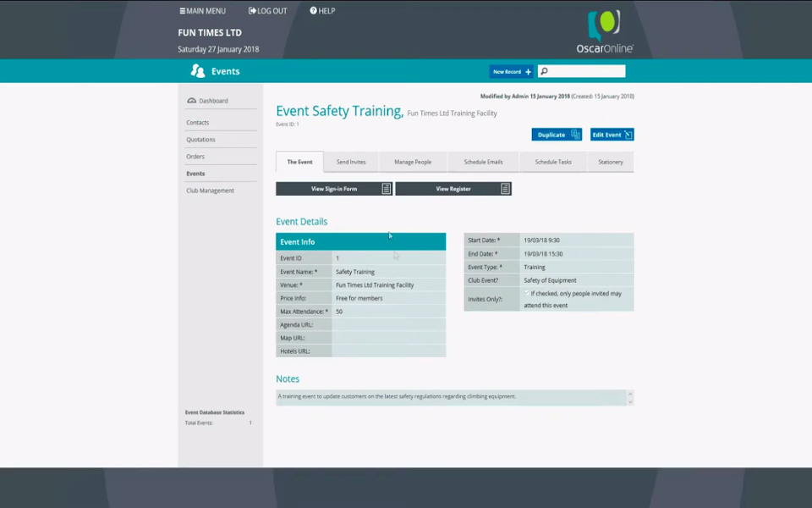This screenshot has width=812, height=508.
Task: Click View Sign-in Form button
Action: point(334,189)
